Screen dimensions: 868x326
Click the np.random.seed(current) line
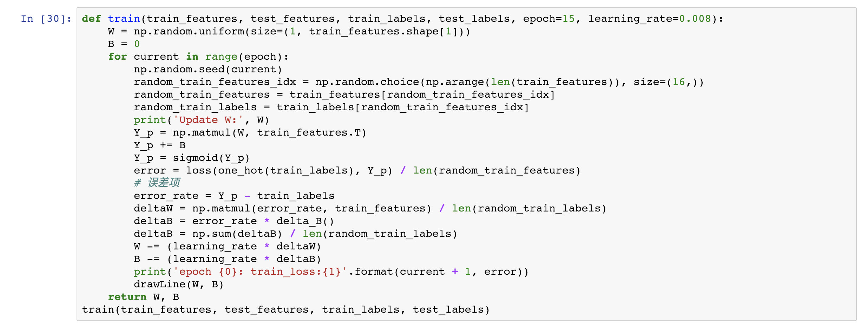tap(208, 69)
